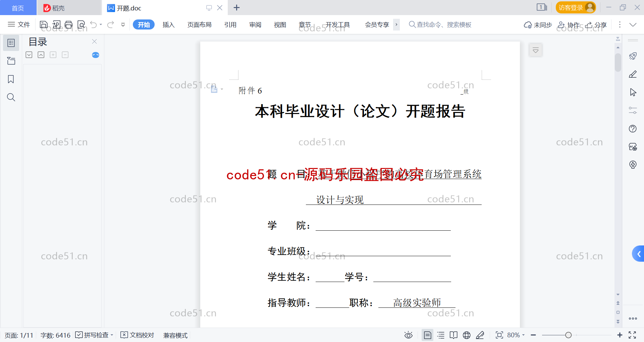Open the chapter navigation sidebar icon
The image size is (644, 342).
[11, 61]
